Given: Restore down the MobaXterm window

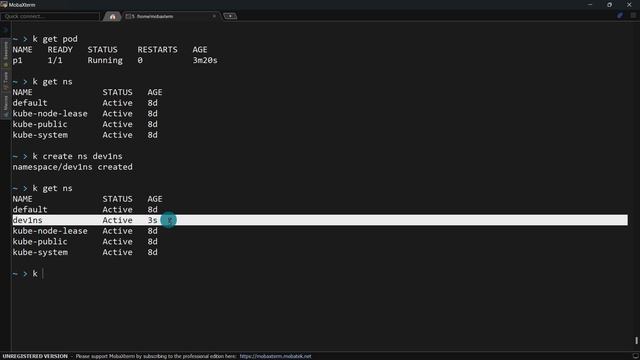Looking at the screenshot, I should pyautogui.click(x=609, y=4).
